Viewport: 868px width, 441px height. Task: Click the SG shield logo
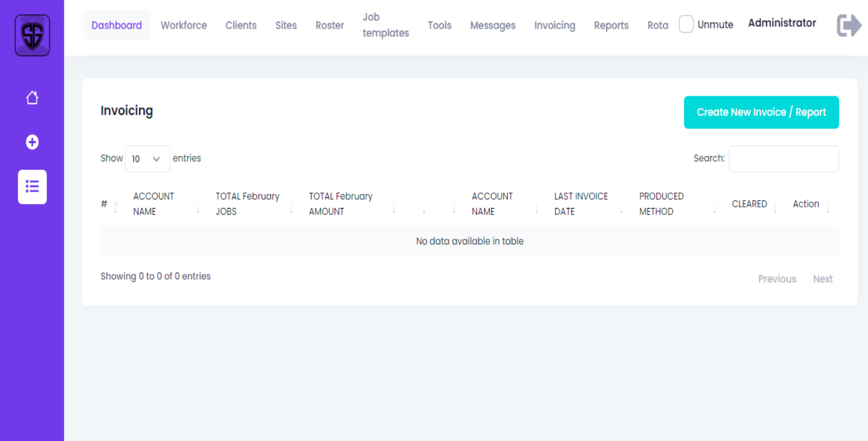tap(32, 35)
